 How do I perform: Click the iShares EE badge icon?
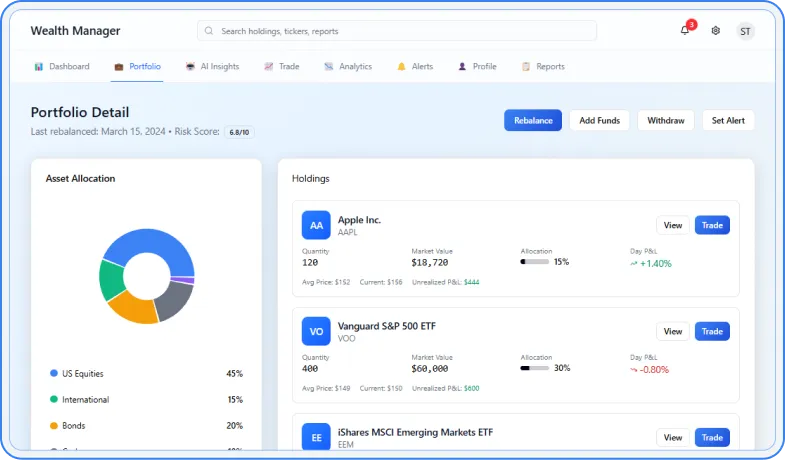(316, 437)
